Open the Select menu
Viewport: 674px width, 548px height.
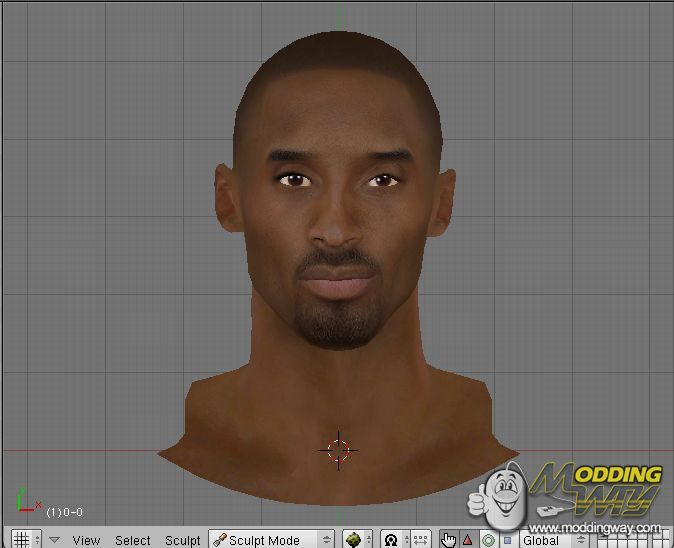[133, 540]
